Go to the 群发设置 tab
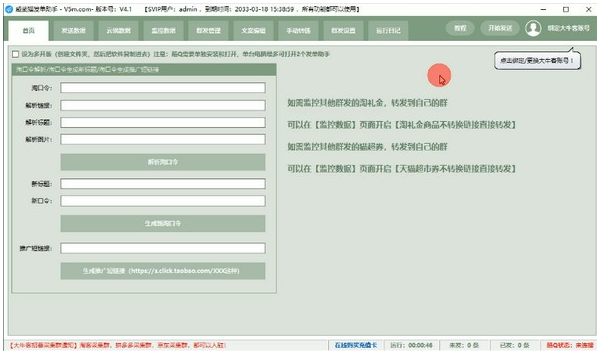The height and width of the screenshot is (360, 597). (x=343, y=30)
